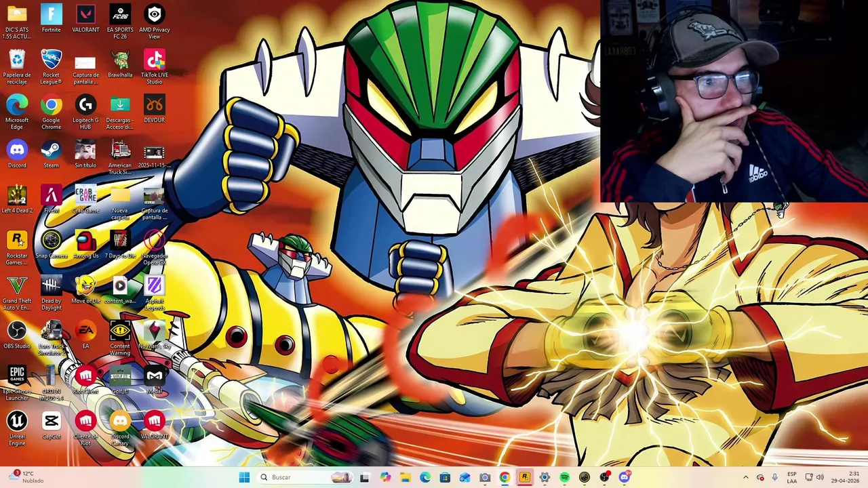
Task: Open Spotify from the taskbar
Action: 564,477
